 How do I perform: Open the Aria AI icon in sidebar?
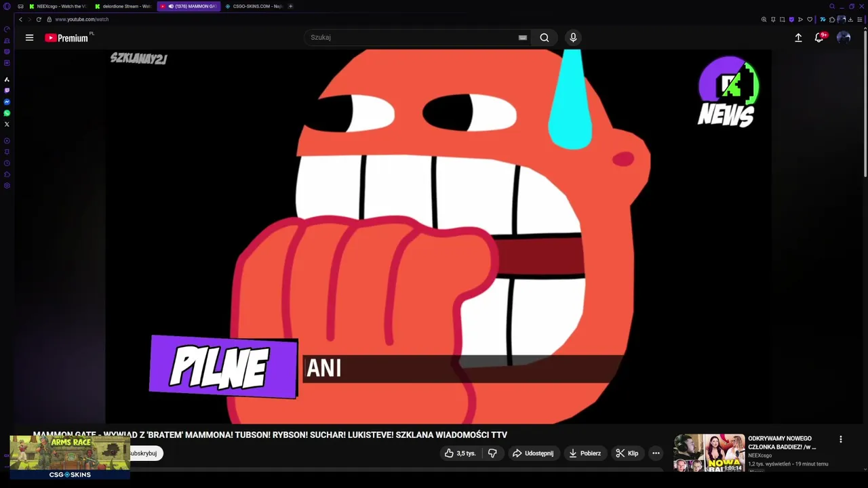(7, 79)
